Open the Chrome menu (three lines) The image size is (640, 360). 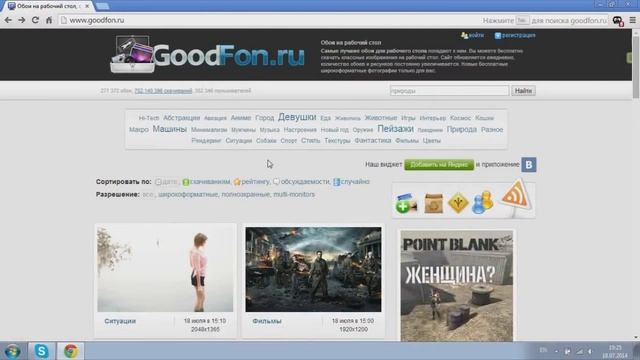(x=632, y=20)
